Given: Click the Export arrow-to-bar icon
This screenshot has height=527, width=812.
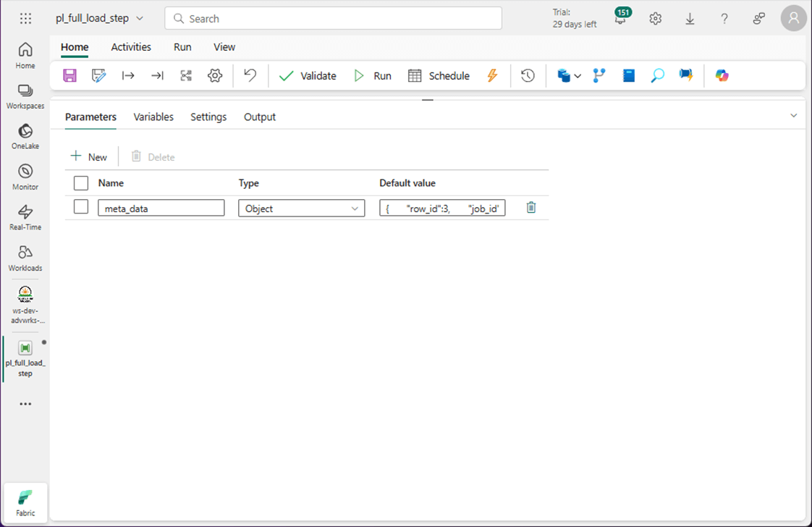Looking at the screenshot, I should pyautogui.click(x=158, y=76).
